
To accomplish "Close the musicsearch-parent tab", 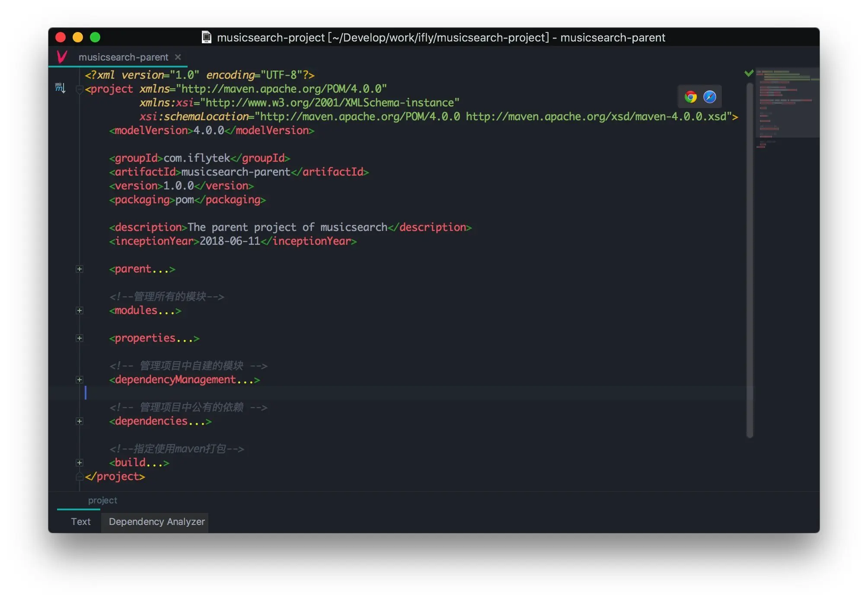I will [x=178, y=57].
